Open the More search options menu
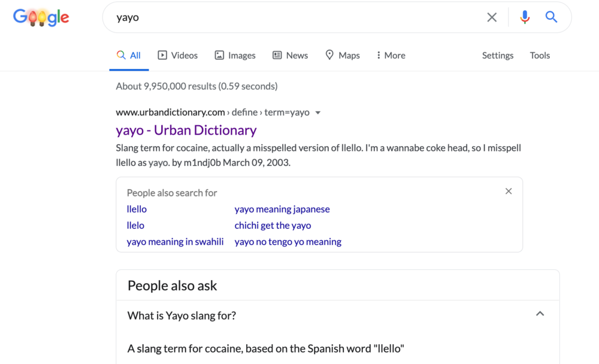Viewport: 599px width, 364px height. tap(391, 56)
